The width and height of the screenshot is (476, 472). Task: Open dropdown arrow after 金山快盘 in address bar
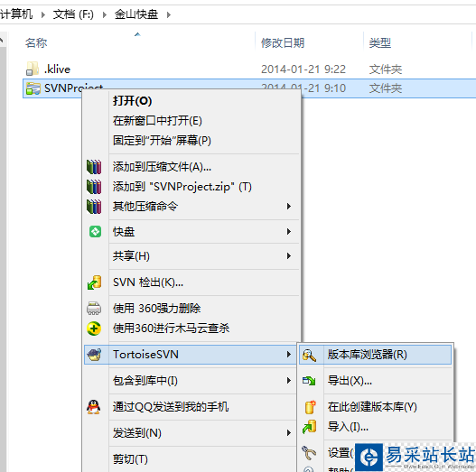coord(169,14)
